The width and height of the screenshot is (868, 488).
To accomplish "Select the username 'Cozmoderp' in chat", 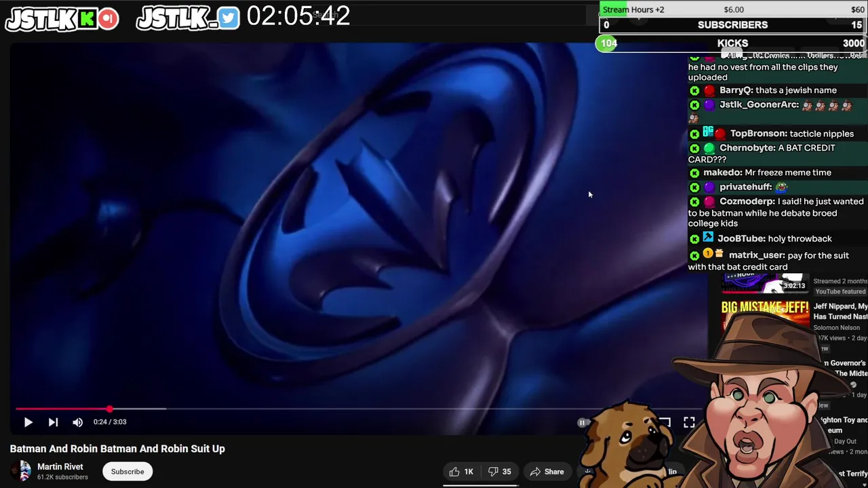I will tap(747, 201).
